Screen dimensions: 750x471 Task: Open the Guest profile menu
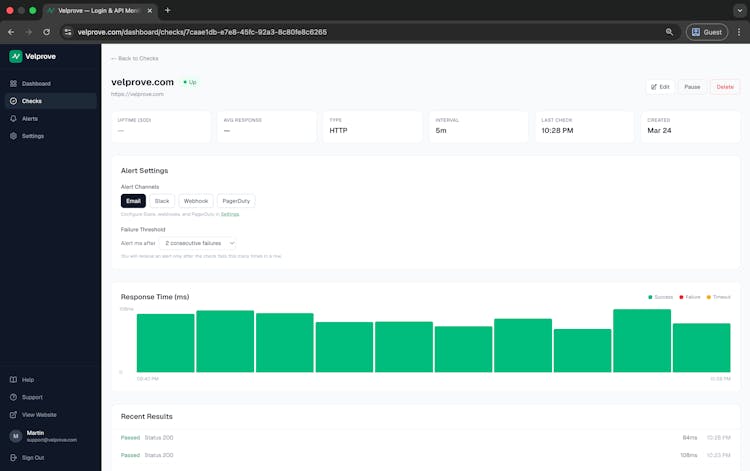[x=706, y=32]
